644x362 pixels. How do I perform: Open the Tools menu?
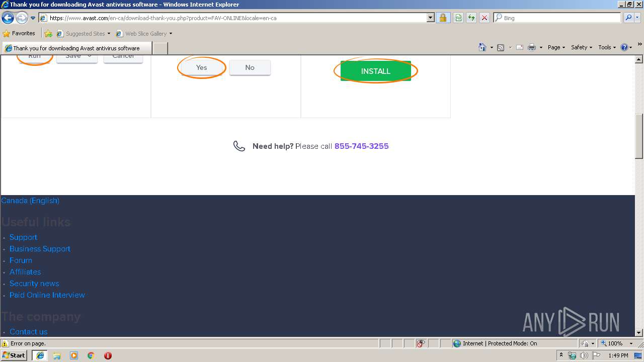pos(607,47)
